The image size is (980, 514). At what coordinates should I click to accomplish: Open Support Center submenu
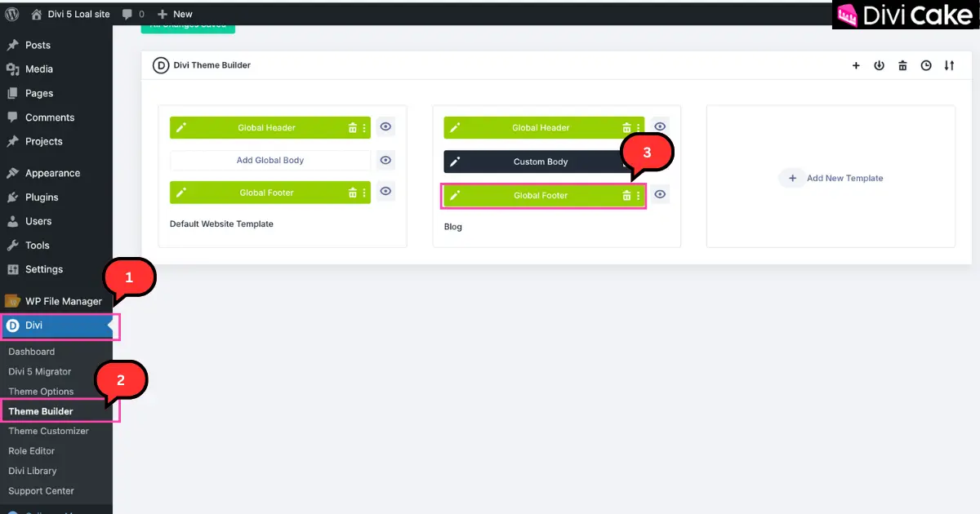(41, 491)
